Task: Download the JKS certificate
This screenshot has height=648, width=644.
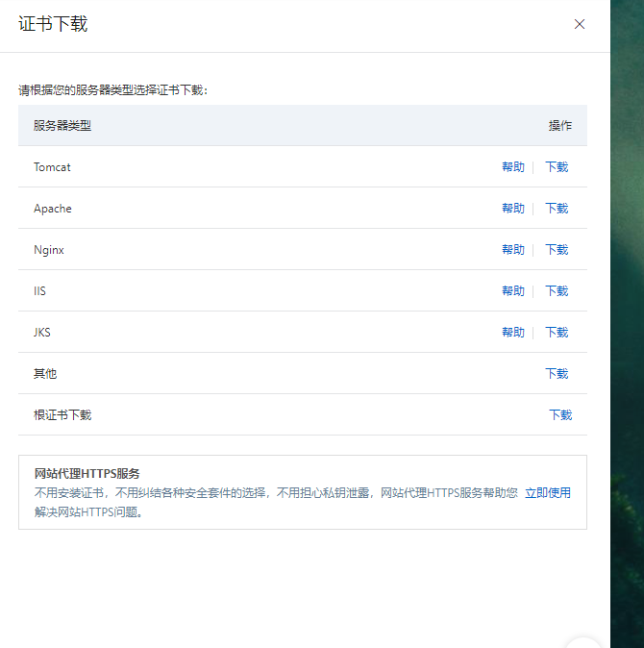Action: coord(557,333)
